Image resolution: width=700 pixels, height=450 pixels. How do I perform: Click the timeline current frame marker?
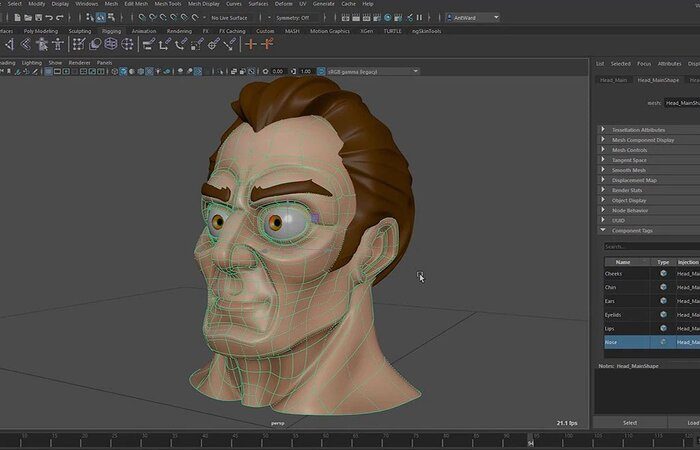530,440
